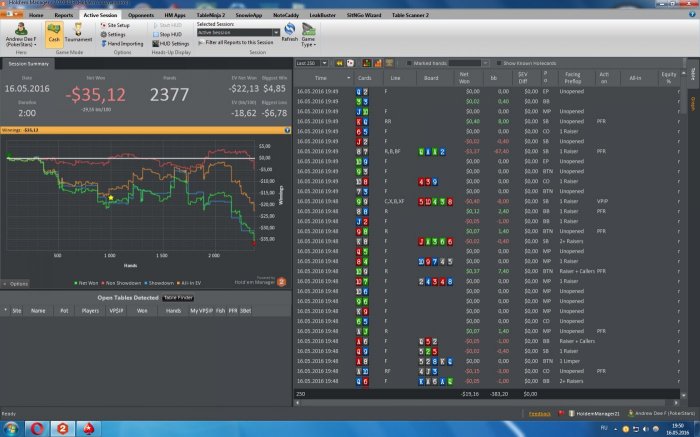
Task: Open HUD Settings
Action: 171,44
